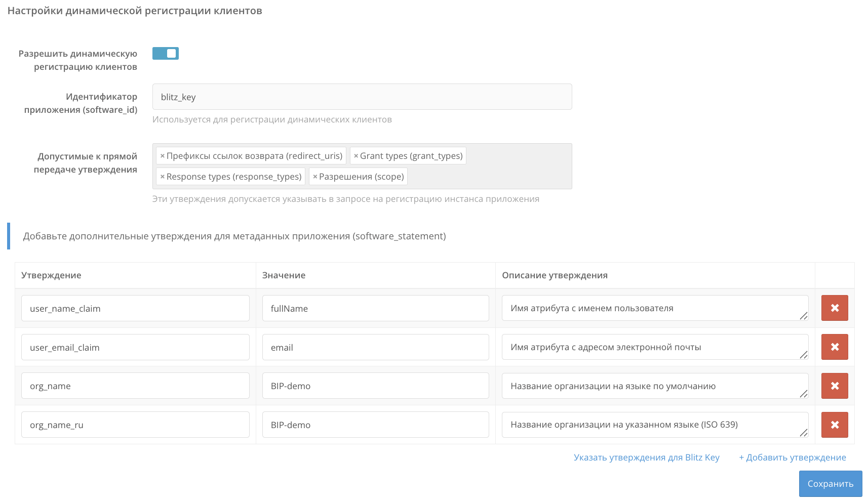Grab resize handle of org_name description
The image size is (868, 504).
804,394
